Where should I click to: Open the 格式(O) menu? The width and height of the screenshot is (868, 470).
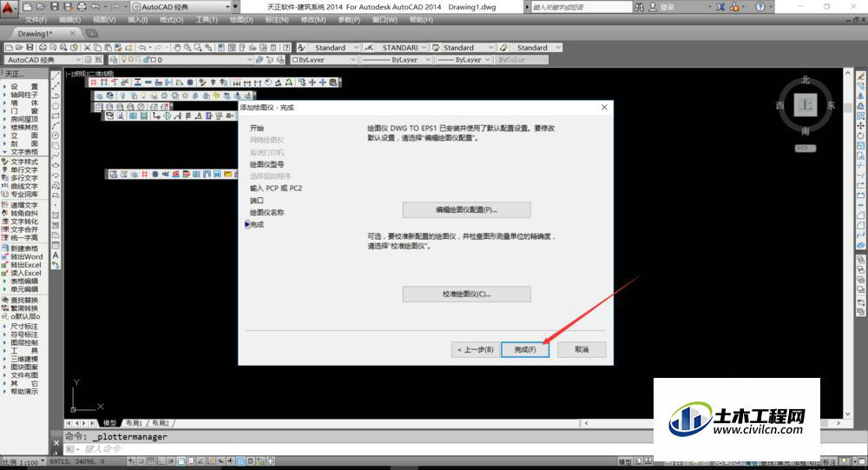[x=172, y=20]
